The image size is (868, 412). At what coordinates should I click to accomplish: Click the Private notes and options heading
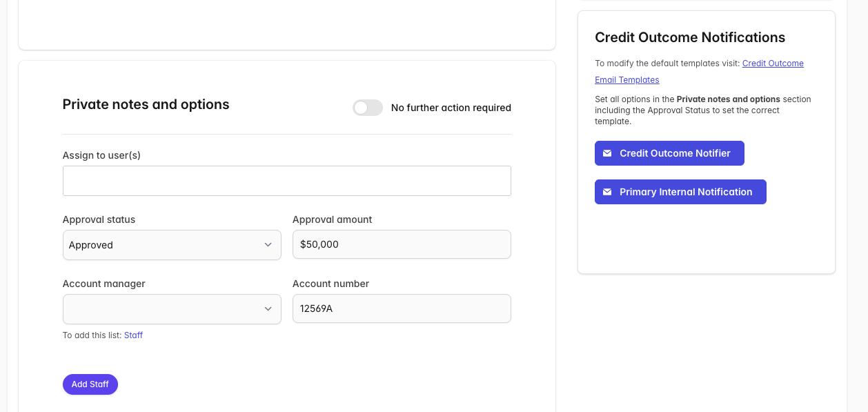(x=146, y=105)
